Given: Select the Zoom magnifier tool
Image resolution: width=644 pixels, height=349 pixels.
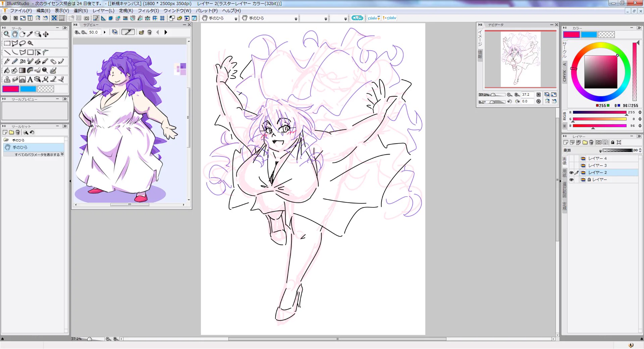Looking at the screenshot, I should (x=6, y=34).
